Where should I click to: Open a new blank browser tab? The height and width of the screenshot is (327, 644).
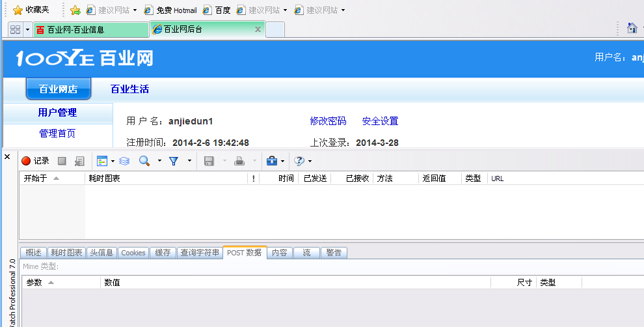click(275, 30)
